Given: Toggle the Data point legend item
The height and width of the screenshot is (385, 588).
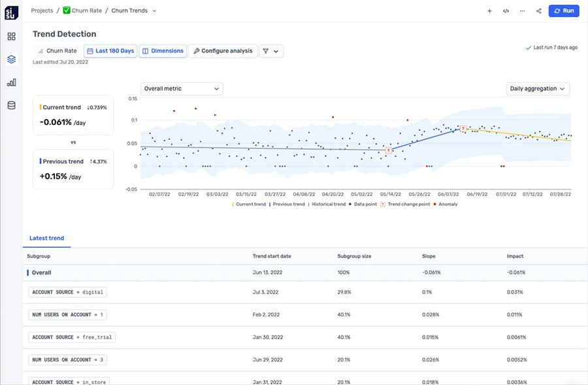Looking at the screenshot, I should click(363, 203).
